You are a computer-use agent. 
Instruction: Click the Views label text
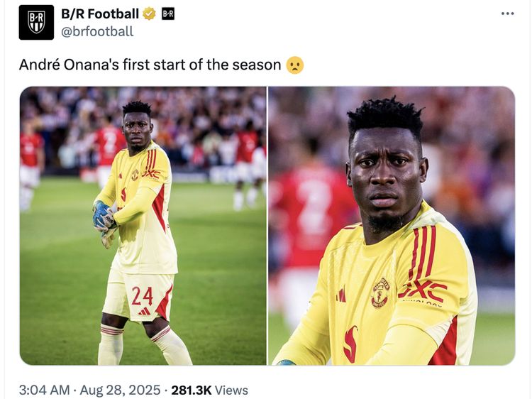(x=231, y=390)
